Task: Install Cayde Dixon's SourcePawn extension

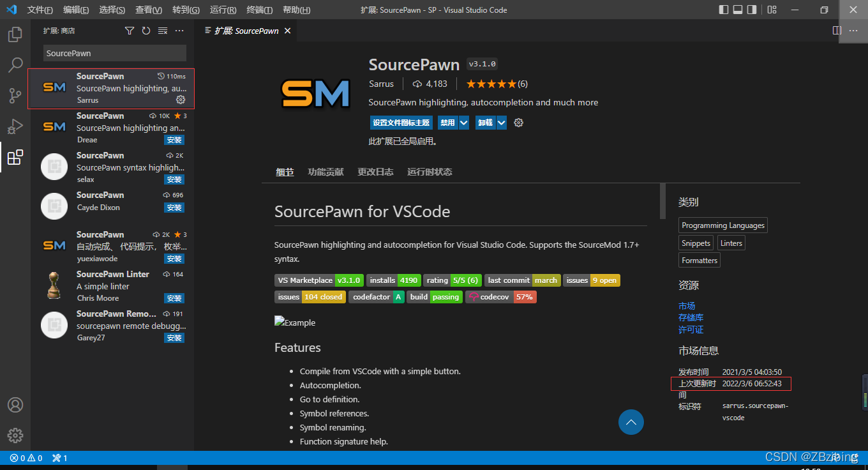Action: point(174,208)
